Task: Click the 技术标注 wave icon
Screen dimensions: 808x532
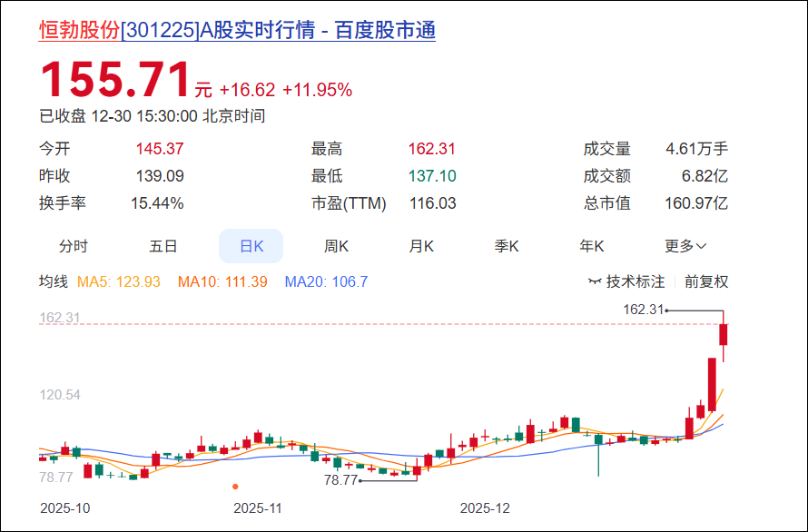Action: (x=595, y=282)
